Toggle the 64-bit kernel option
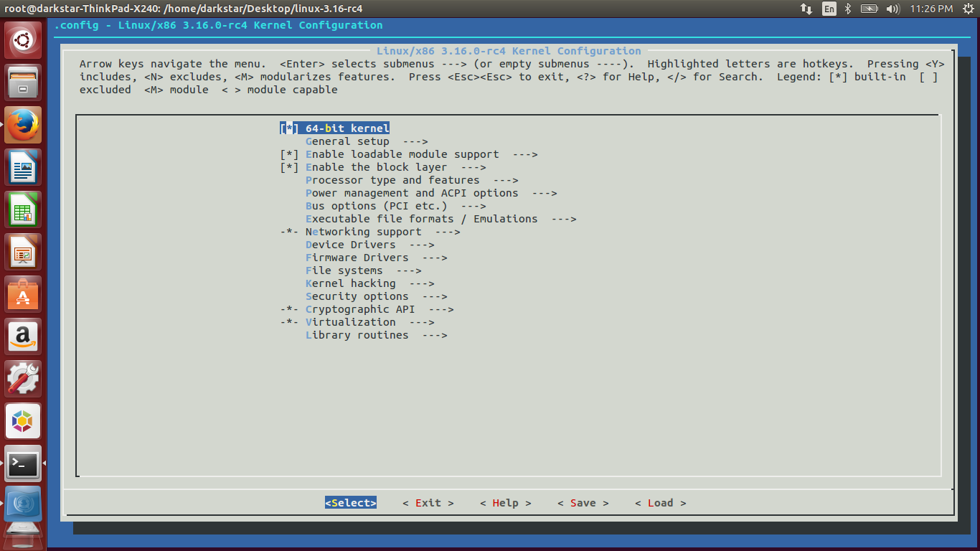Image resolution: width=980 pixels, height=551 pixels. pos(334,128)
